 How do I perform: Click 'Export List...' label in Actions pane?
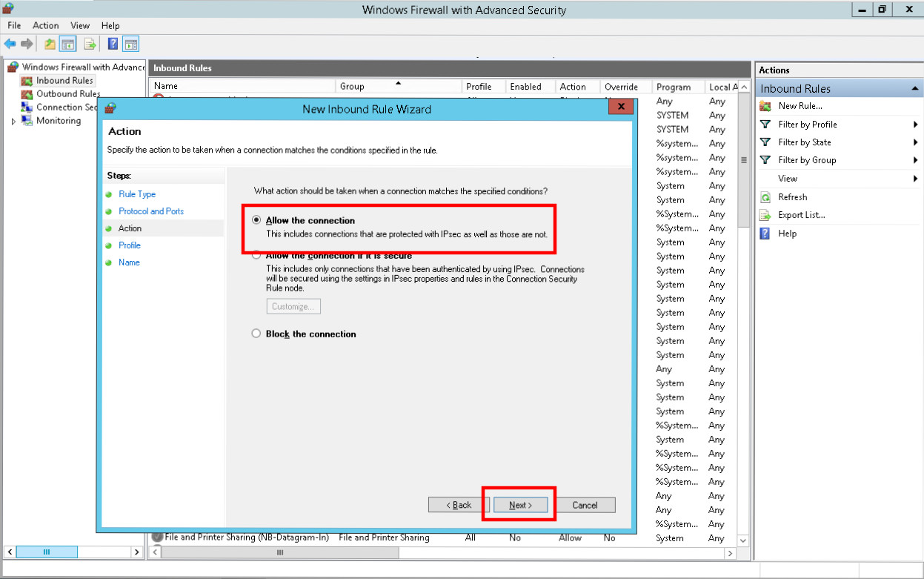point(802,215)
